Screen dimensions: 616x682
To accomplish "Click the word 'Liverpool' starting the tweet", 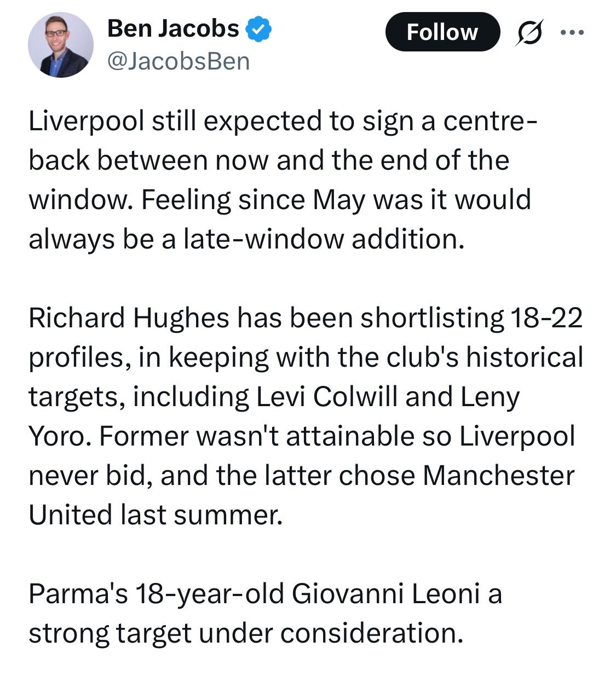I will coord(87,122).
